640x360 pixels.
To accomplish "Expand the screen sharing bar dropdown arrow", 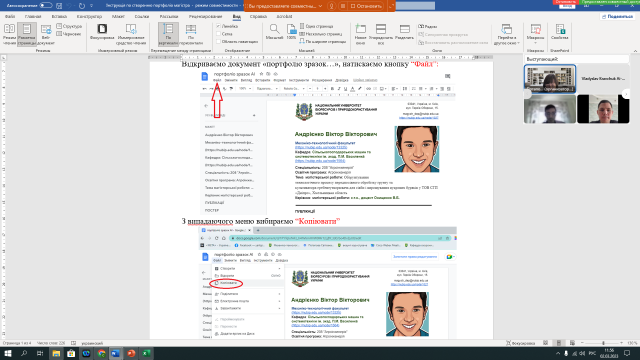I will click(x=320, y=6).
